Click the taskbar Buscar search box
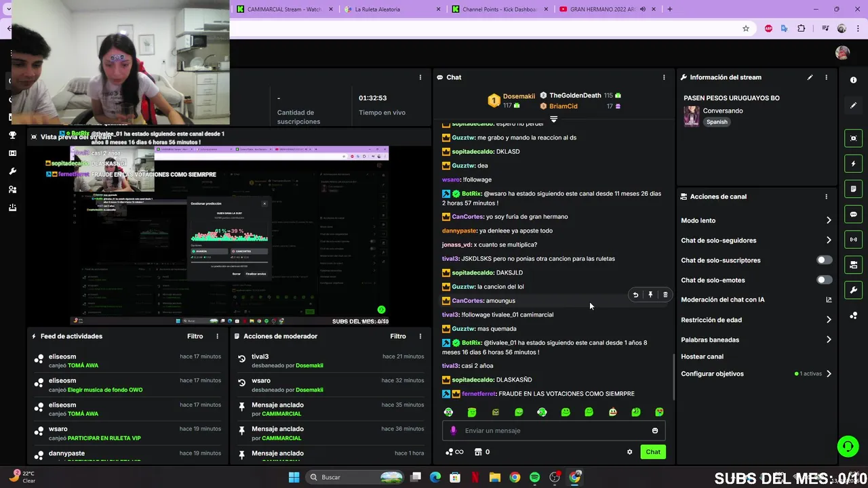The width and height of the screenshot is (868, 488). pyautogui.click(x=354, y=477)
